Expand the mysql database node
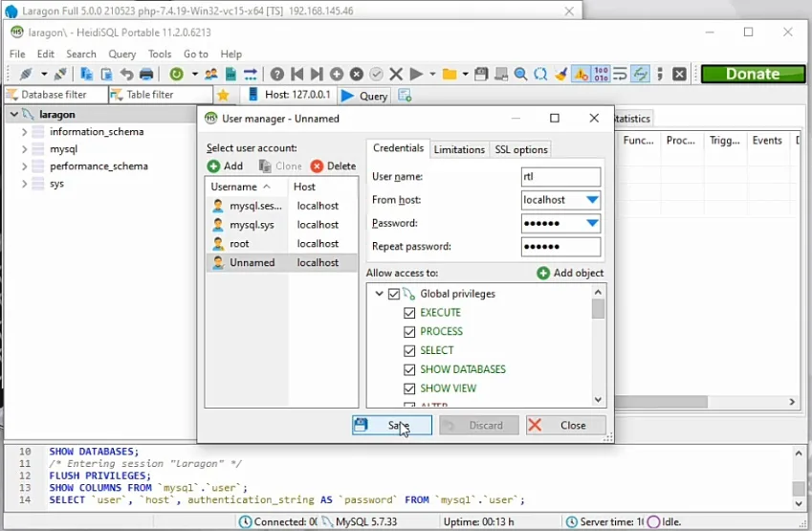This screenshot has width=812, height=531. click(24, 149)
